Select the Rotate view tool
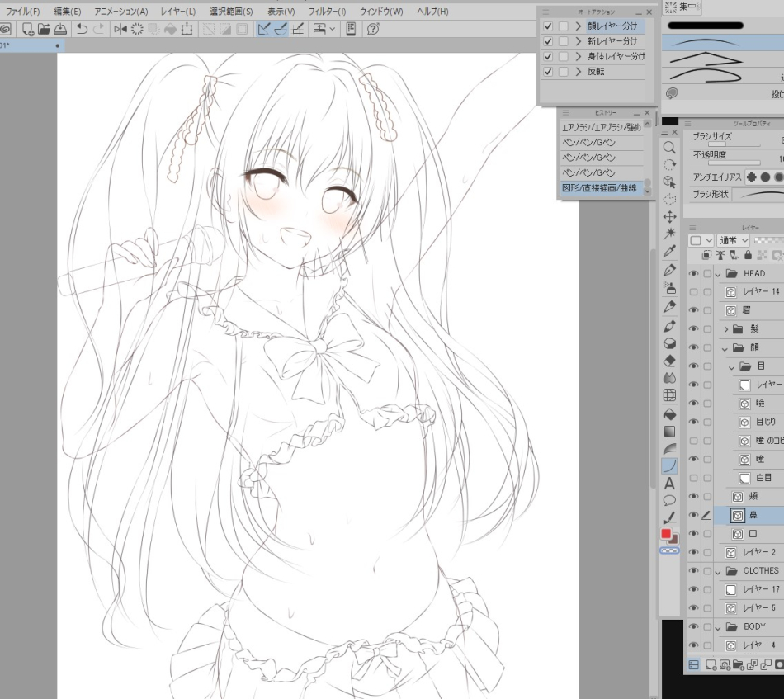The image size is (784, 699). [x=669, y=165]
